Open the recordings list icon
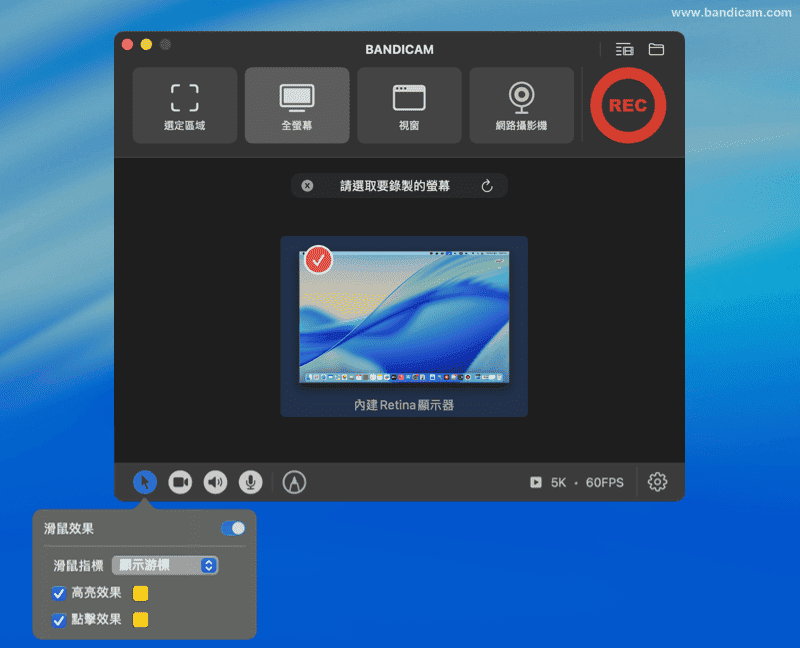800x648 pixels. (x=624, y=49)
